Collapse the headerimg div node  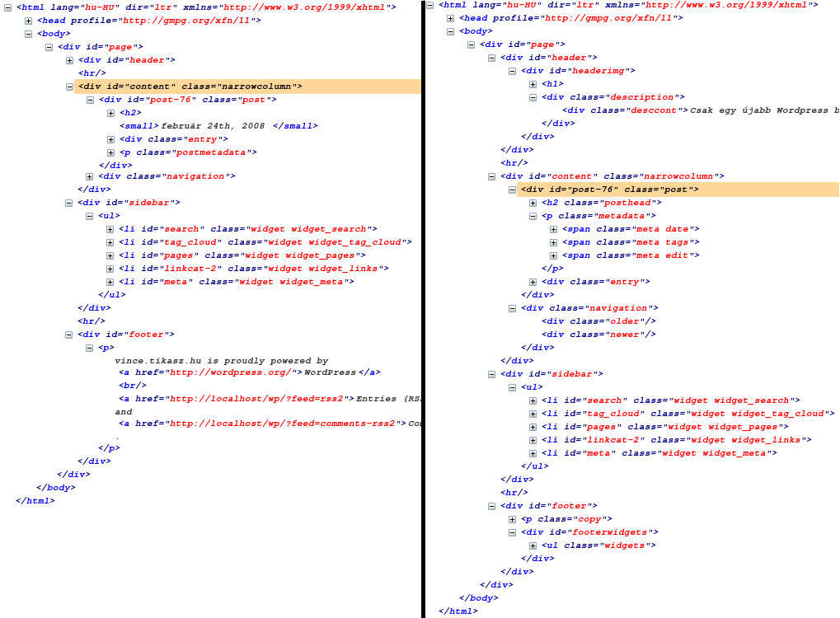[x=513, y=71]
